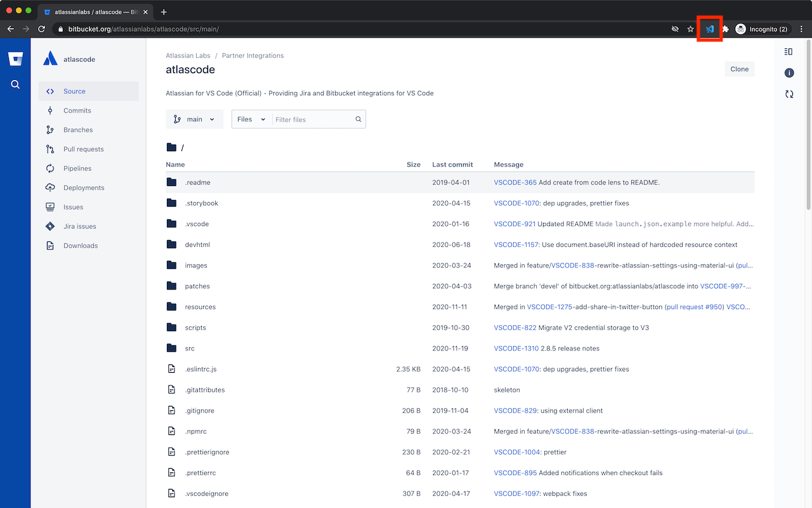This screenshot has height=508, width=812.
Task: Open repository info icon on right rail
Action: (789, 73)
